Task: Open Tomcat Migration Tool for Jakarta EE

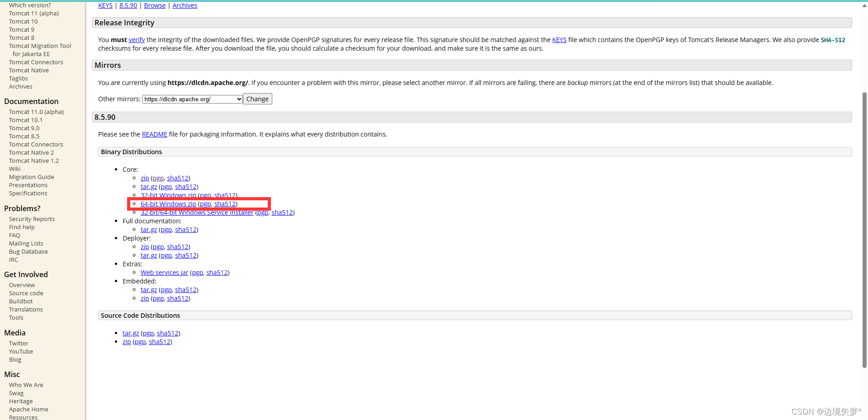Action: click(40, 50)
